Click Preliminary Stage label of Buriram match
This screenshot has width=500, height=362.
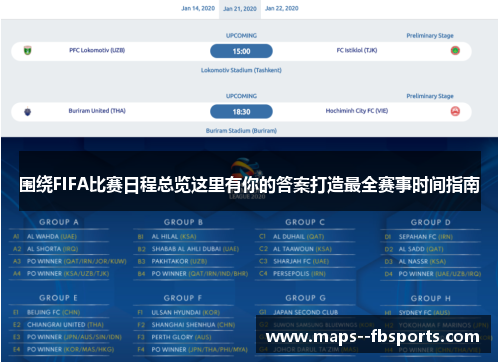pyautogui.click(x=430, y=96)
